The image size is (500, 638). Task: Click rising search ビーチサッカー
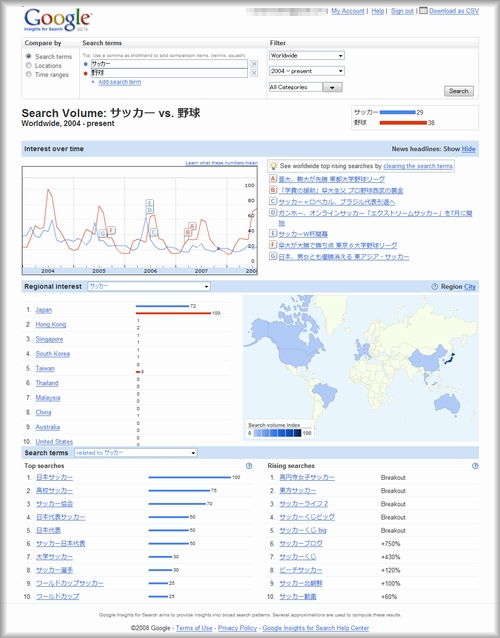(301, 570)
